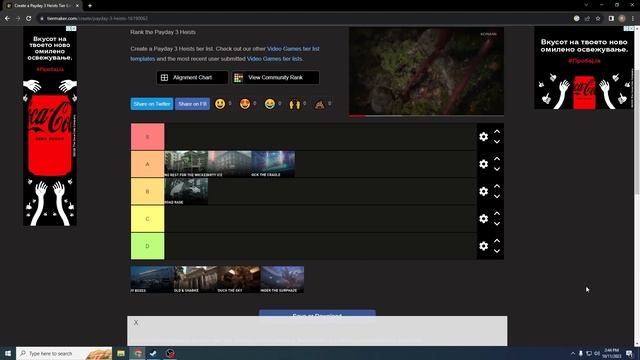Toggle the browser side panel icon

click(611, 18)
